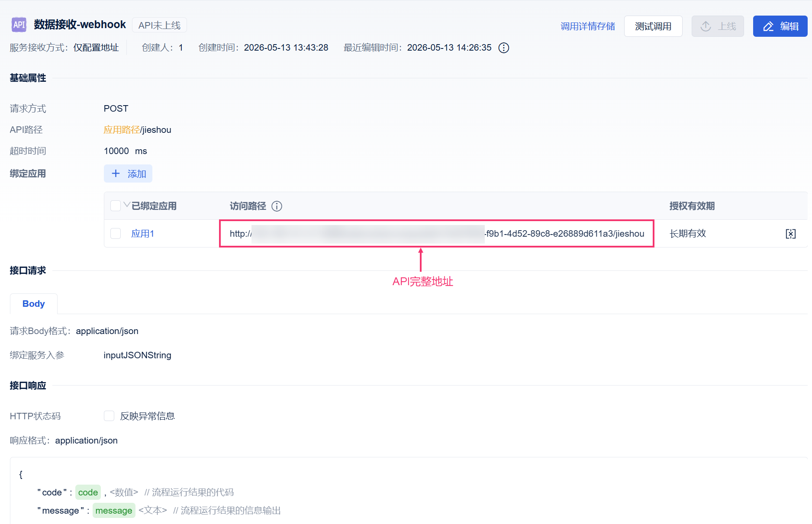Click the info icon beside last edit time
The image size is (812, 524).
pos(504,48)
